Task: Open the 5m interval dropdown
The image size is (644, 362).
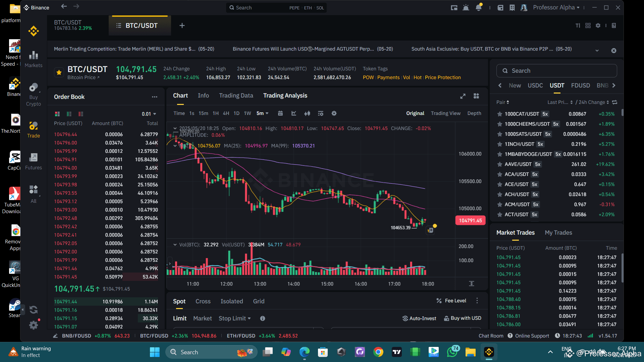Action: [263, 113]
